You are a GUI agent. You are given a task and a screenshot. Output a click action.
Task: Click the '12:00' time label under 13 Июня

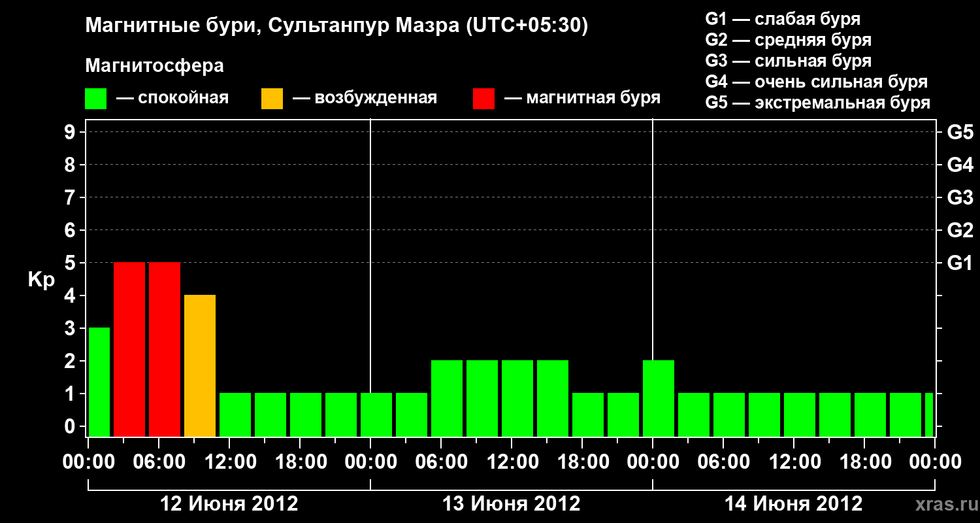[x=512, y=462]
